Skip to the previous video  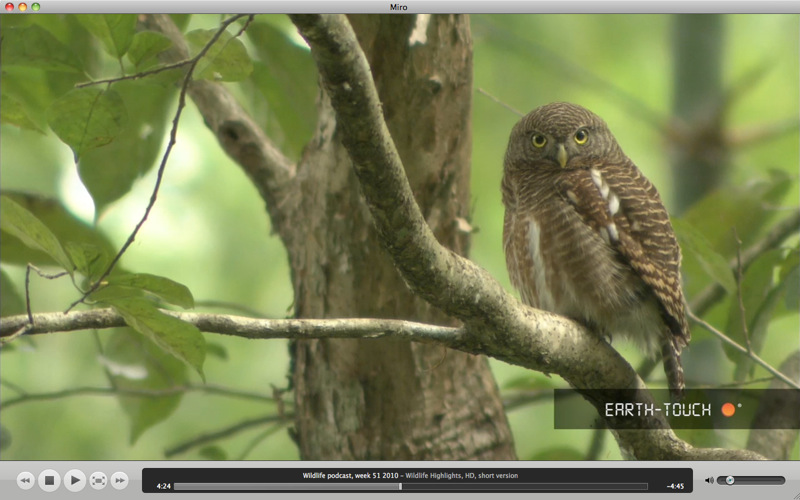click(x=25, y=481)
